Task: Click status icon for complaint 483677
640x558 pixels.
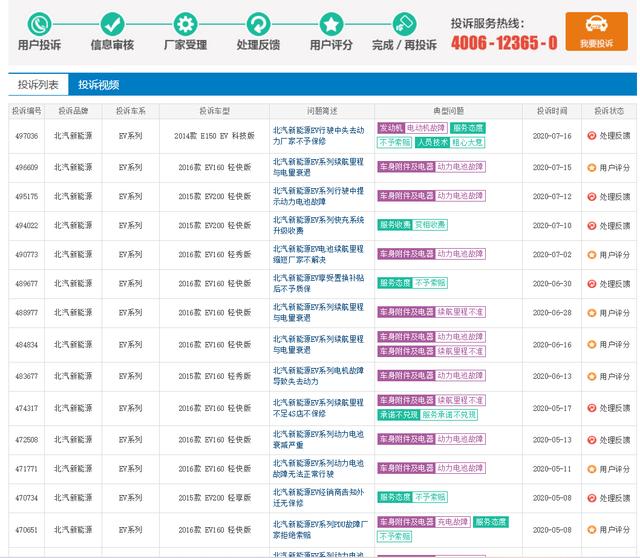Action: 591,376
